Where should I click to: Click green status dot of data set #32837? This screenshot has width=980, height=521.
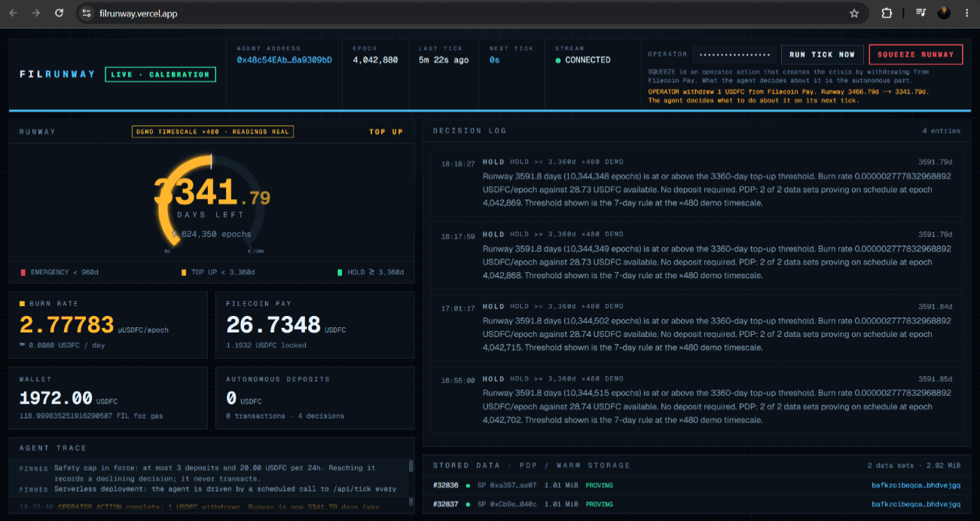(x=468, y=504)
